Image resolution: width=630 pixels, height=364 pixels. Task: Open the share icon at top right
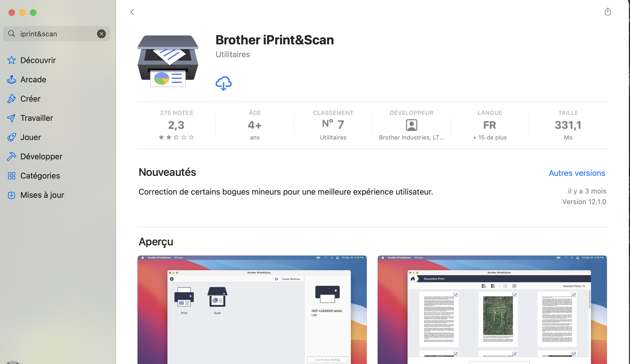click(608, 11)
